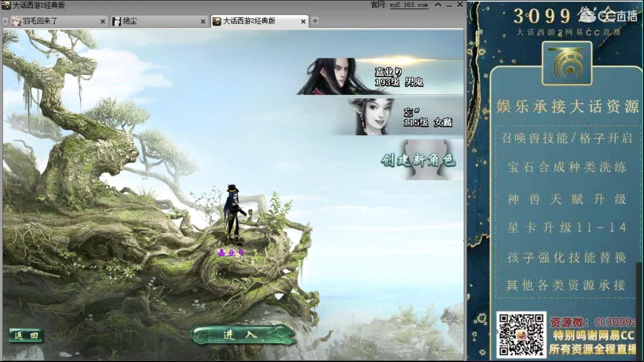This screenshot has width=644, height=362.
Task: Open the xy2.163.com official site link
Action: (409, 5)
